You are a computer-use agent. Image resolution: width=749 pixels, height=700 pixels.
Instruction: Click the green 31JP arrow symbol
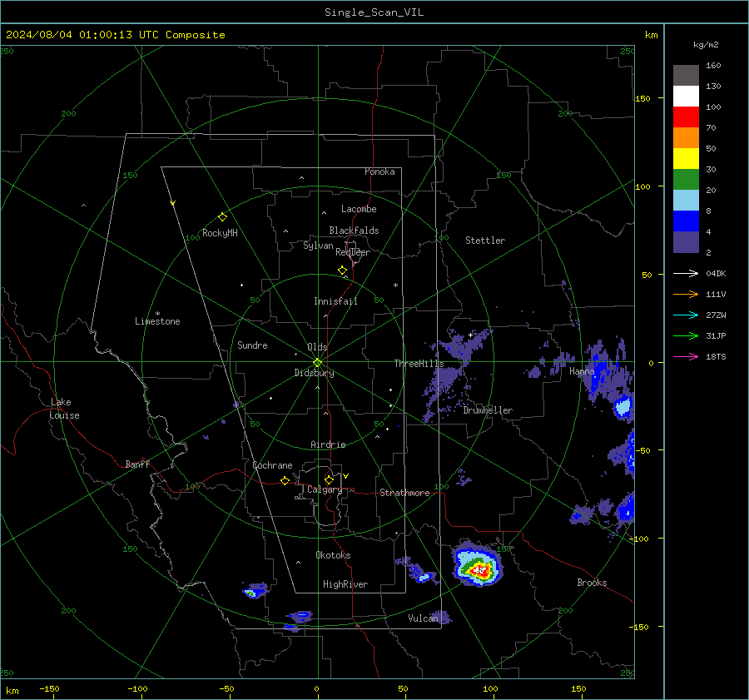tap(686, 336)
